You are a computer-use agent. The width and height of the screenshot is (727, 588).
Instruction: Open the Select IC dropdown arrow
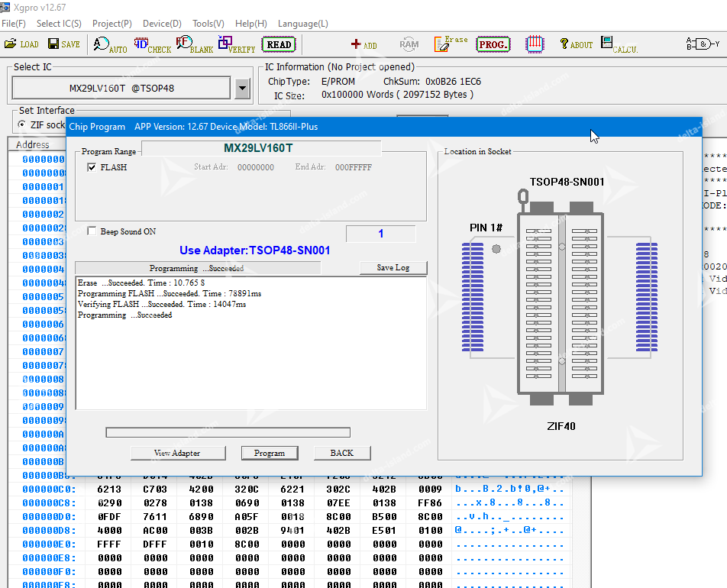(x=243, y=88)
